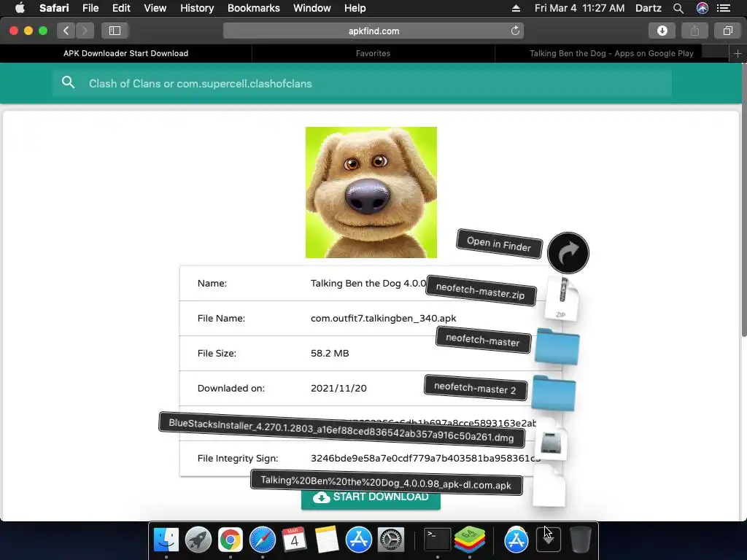Image resolution: width=747 pixels, height=560 pixels.
Task: Open Terminal from the Dock
Action: [x=437, y=540]
